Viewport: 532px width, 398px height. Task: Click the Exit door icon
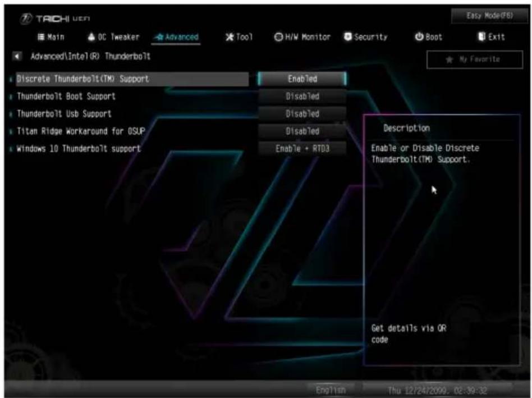coord(481,36)
